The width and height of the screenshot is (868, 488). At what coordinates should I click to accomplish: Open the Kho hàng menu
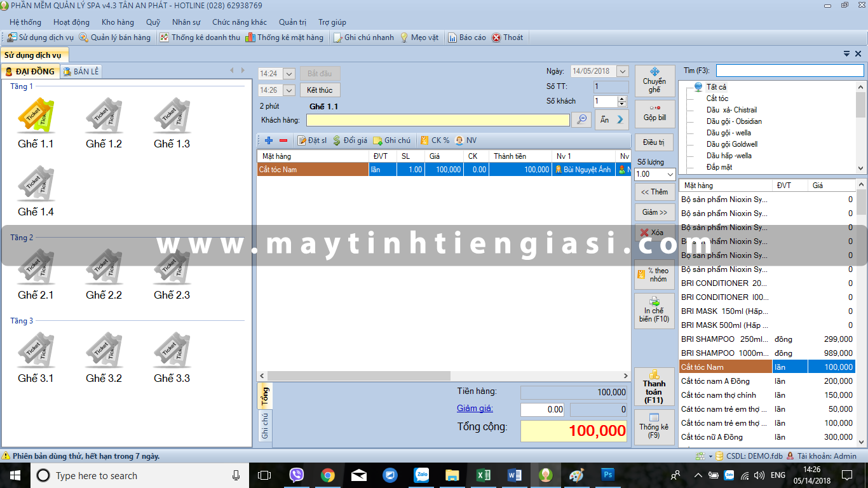click(118, 22)
